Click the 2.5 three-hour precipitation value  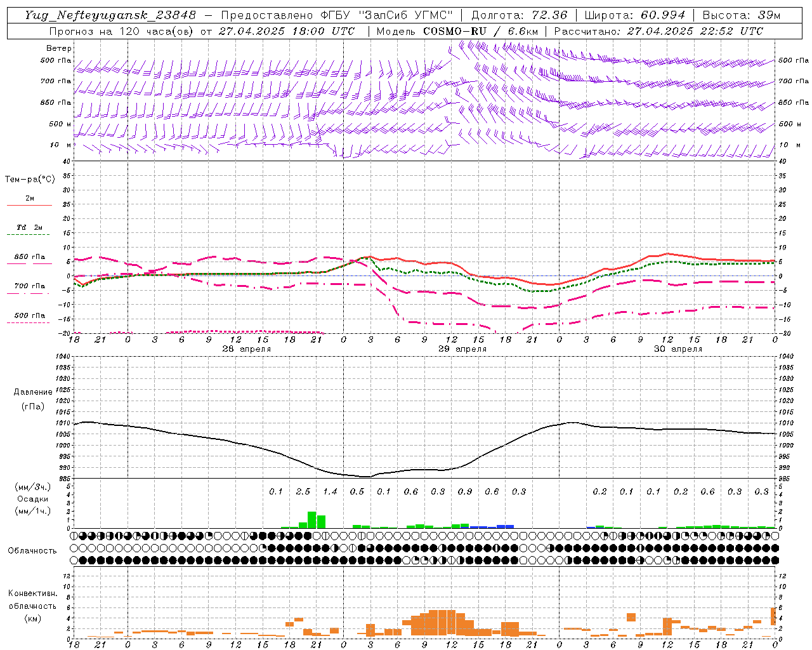point(303,492)
